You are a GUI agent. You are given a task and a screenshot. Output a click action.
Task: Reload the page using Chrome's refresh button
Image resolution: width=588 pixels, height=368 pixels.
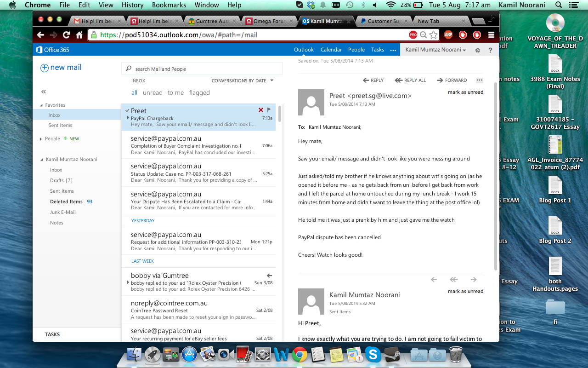click(x=66, y=35)
